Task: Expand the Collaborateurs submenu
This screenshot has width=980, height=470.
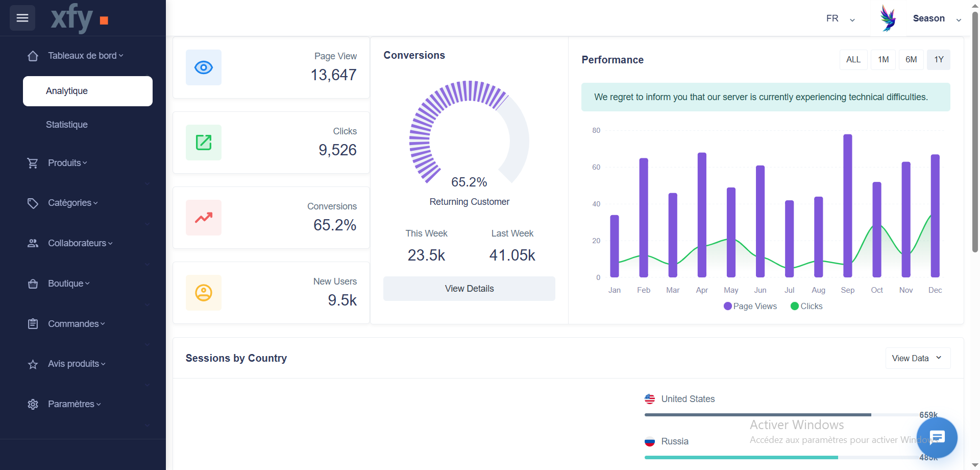Action: (x=80, y=243)
